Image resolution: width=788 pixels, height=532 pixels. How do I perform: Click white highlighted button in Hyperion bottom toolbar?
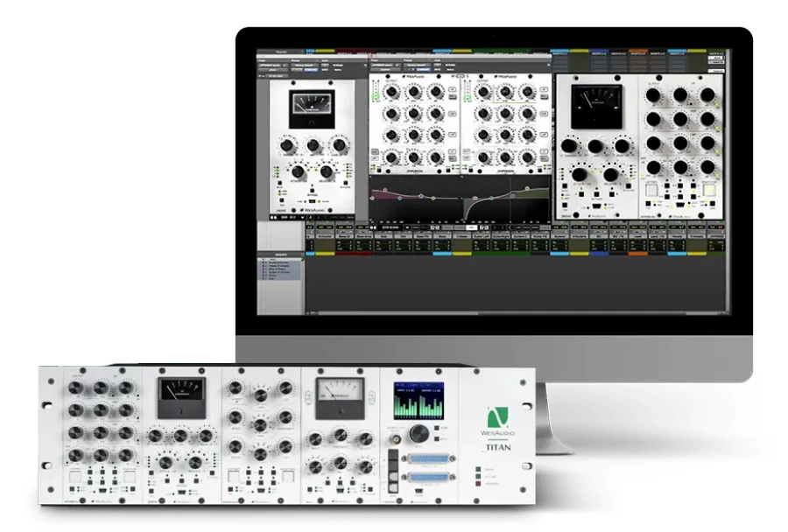click(471, 227)
